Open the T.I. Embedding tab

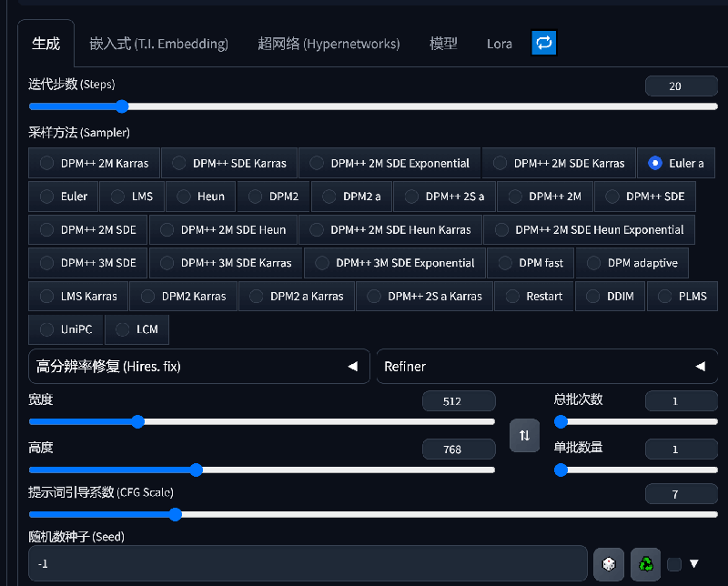(158, 44)
